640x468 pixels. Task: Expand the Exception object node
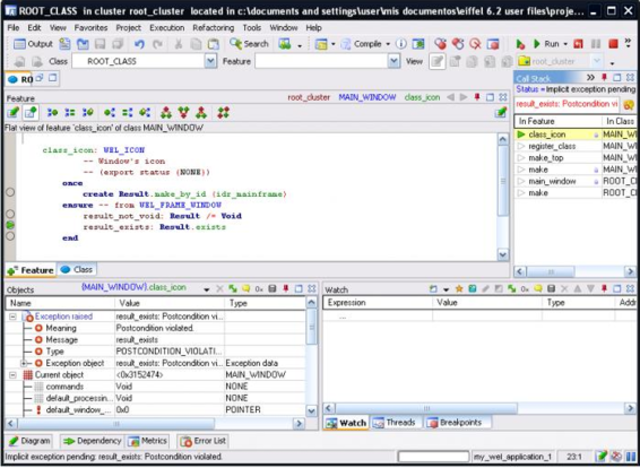coord(24,363)
